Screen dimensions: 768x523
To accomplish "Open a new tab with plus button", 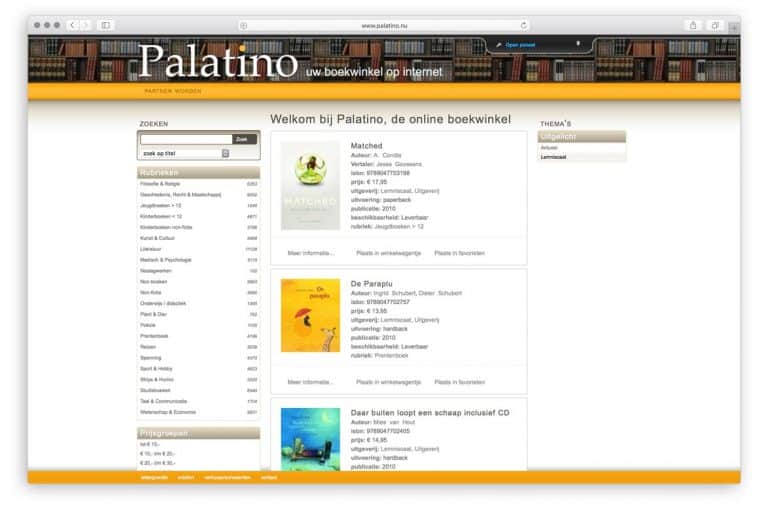I will click(x=734, y=28).
